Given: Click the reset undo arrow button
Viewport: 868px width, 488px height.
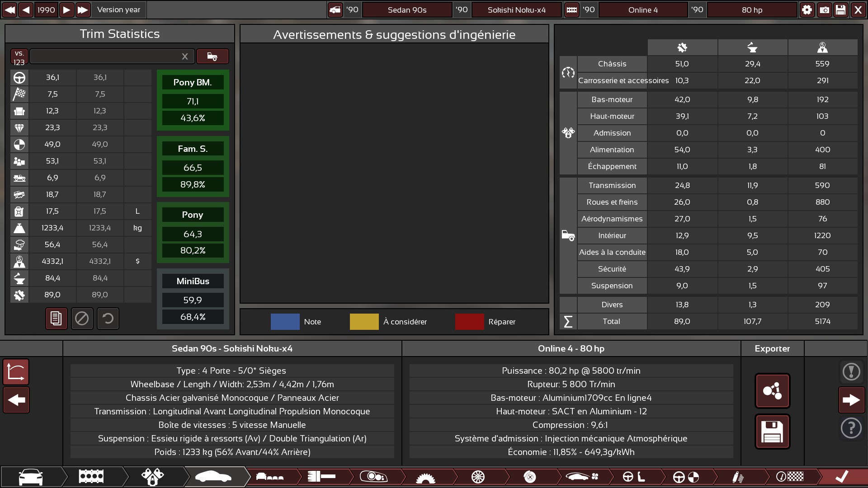Looking at the screenshot, I should click(108, 319).
